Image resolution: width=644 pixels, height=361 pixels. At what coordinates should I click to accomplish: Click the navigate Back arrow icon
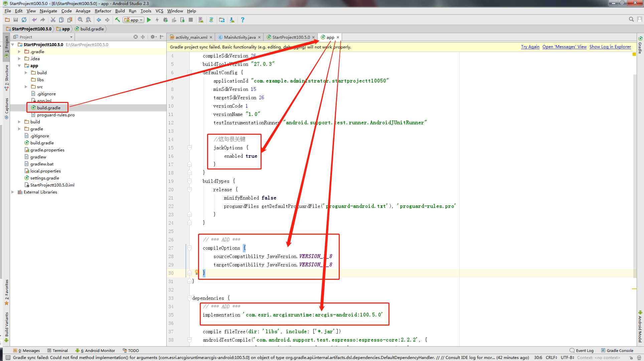coord(99,20)
